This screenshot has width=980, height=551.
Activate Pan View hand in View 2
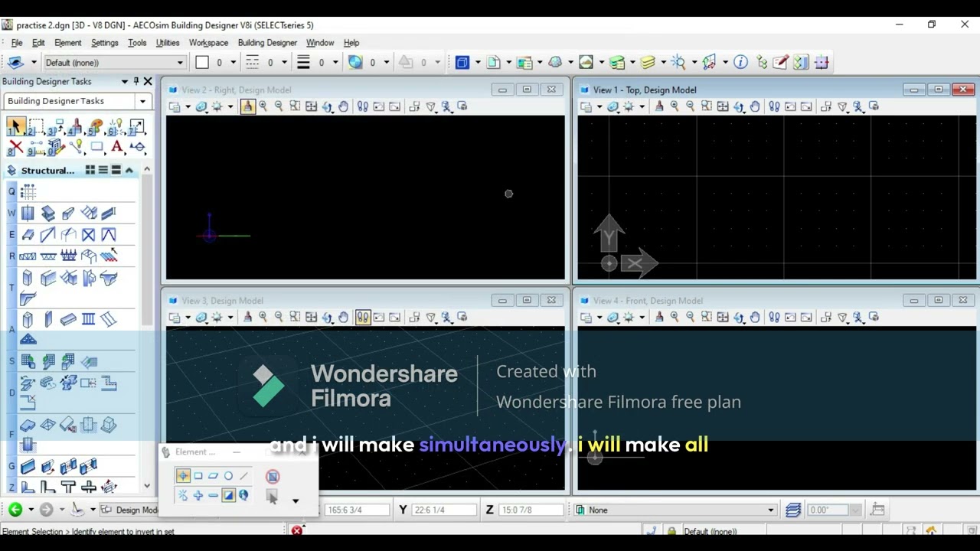(343, 106)
